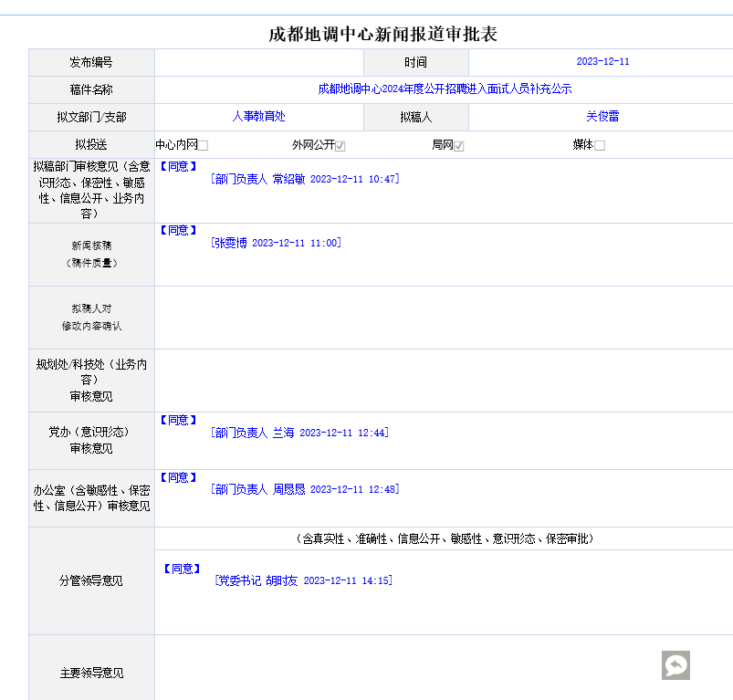
Task: Toggle the 中心内网 checkbox
Action: coord(204,146)
